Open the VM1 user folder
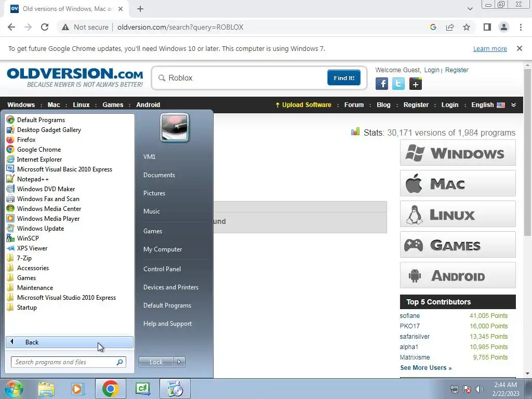The width and height of the screenshot is (532, 399). (149, 157)
